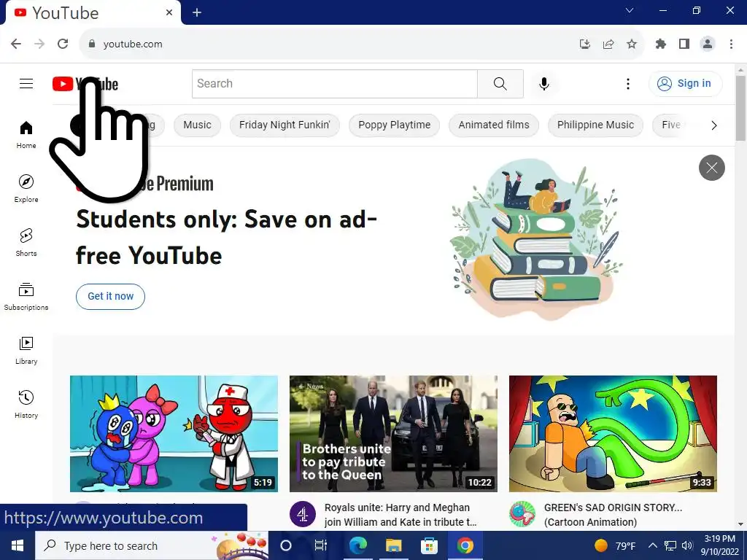Reload the page
Screen dimensions: 747x560
pyautogui.click(x=63, y=44)
